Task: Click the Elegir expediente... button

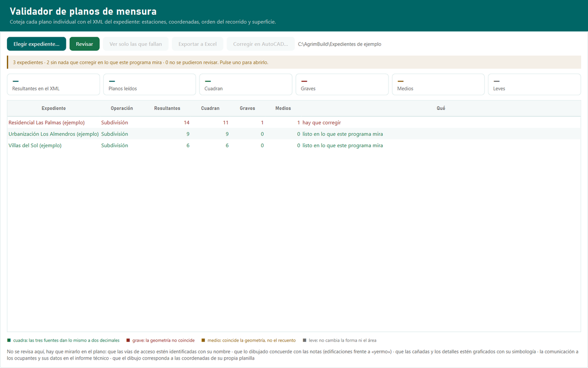Action: click(x=36, y=44)
